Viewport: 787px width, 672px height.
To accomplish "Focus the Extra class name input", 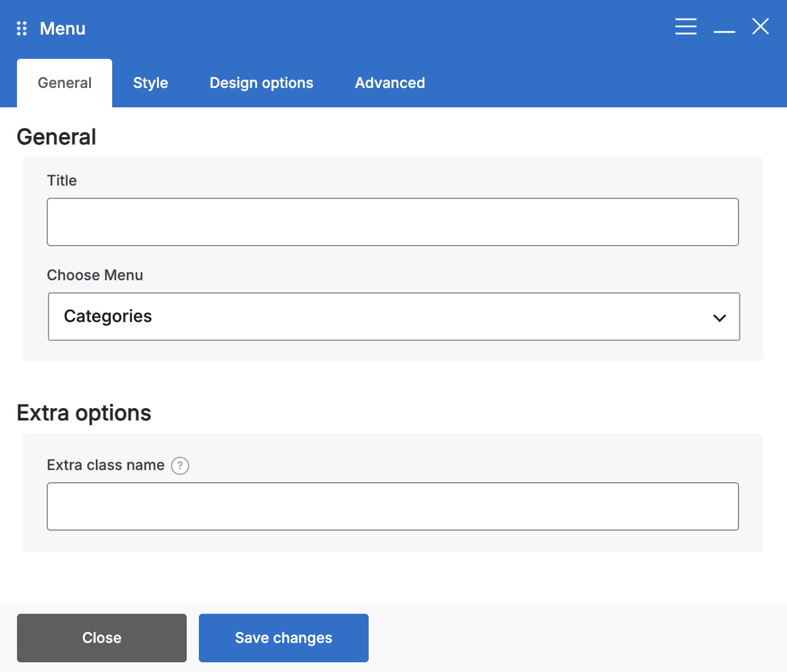I will pyautogui.click(x=393, y=506).
